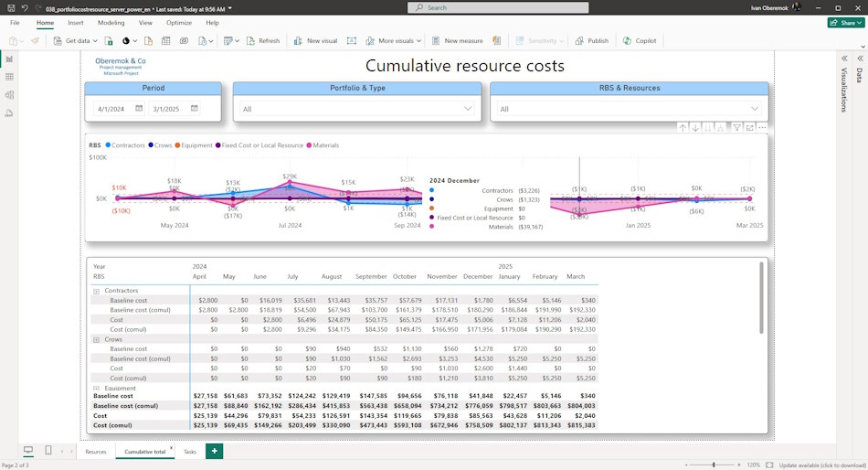
Task: Switch to desktop layout icon
Action: [x=28, y=451]
